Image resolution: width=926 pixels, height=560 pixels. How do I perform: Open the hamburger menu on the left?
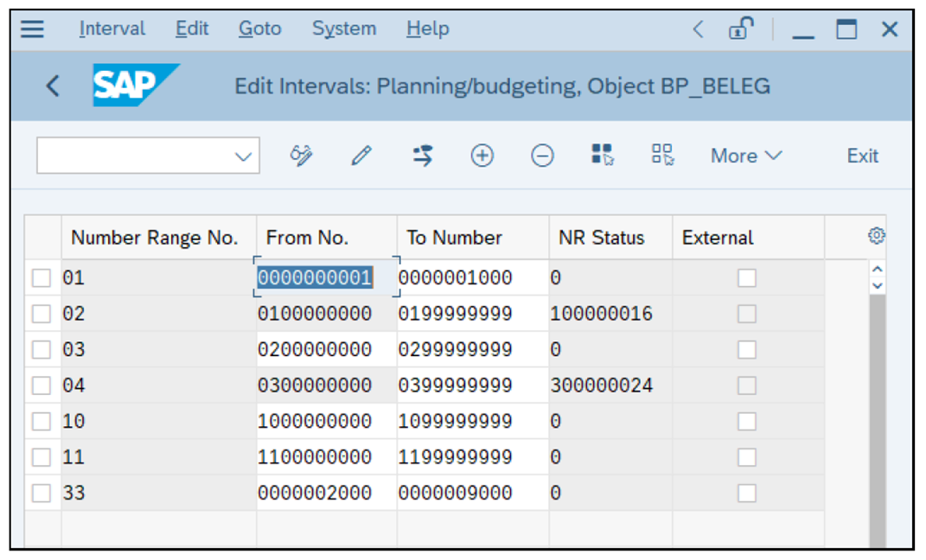point(32,28)
